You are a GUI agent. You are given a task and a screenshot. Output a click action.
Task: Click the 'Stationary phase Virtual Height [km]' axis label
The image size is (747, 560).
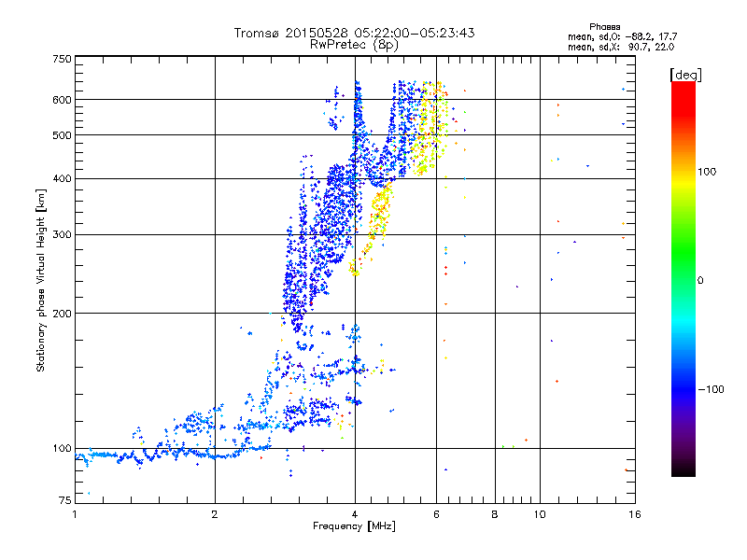coord(41,281)
